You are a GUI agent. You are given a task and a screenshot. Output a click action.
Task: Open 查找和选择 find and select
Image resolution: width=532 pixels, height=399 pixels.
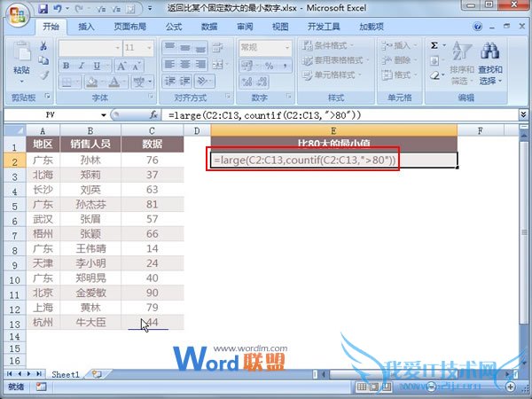tap(490, 63)
